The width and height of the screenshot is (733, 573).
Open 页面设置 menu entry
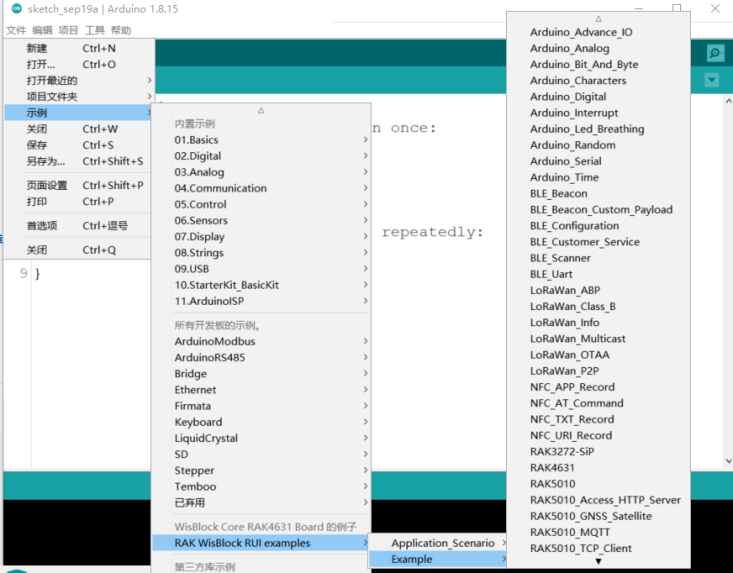pyautogui.click(x=79, y=185)
